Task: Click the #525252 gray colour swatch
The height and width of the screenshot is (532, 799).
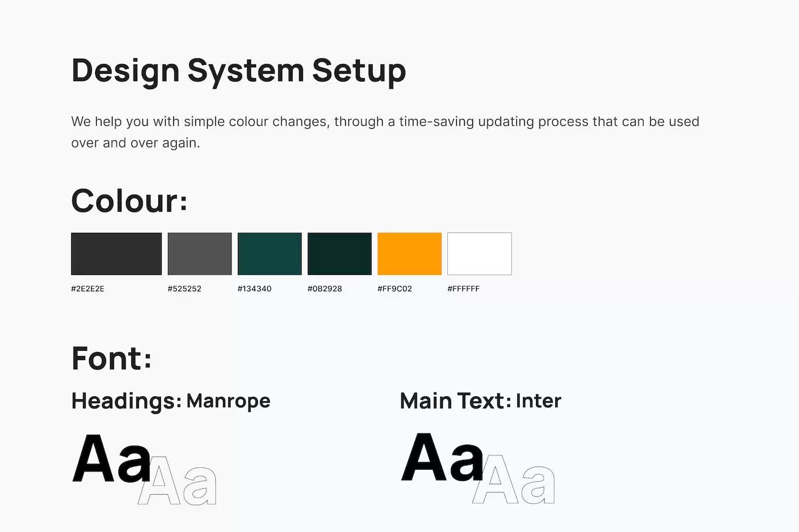Action: [x=199, y=253]
